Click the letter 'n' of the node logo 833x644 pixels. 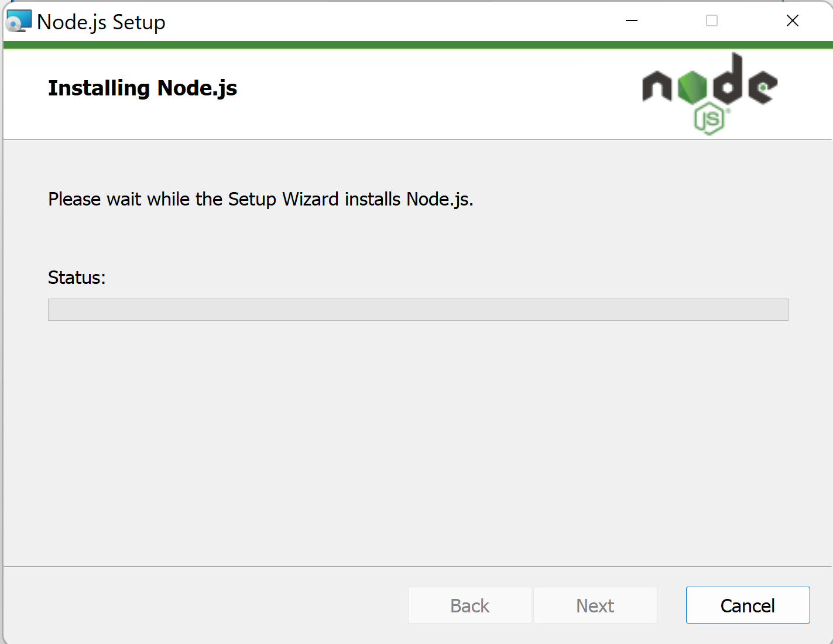(657, 87)
